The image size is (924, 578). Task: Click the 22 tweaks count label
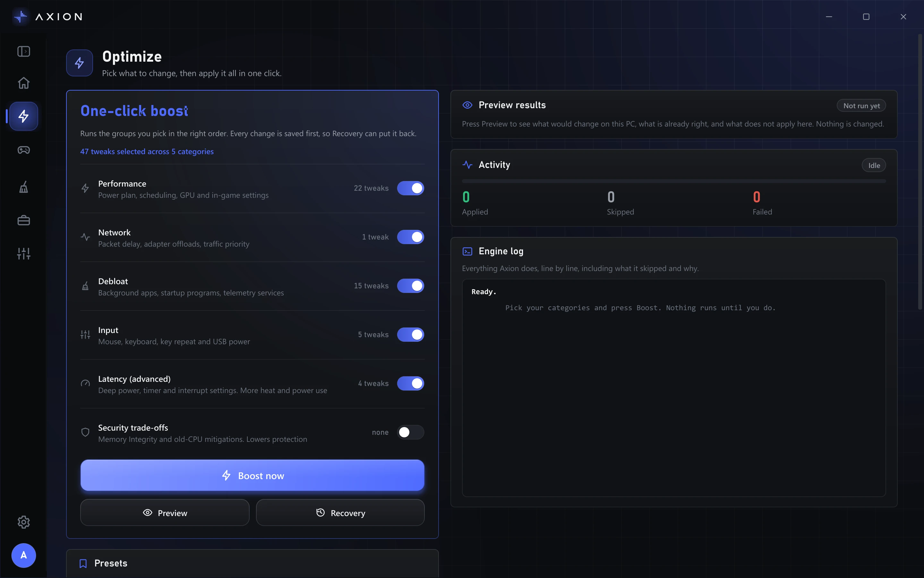click(x=371, y=188)
